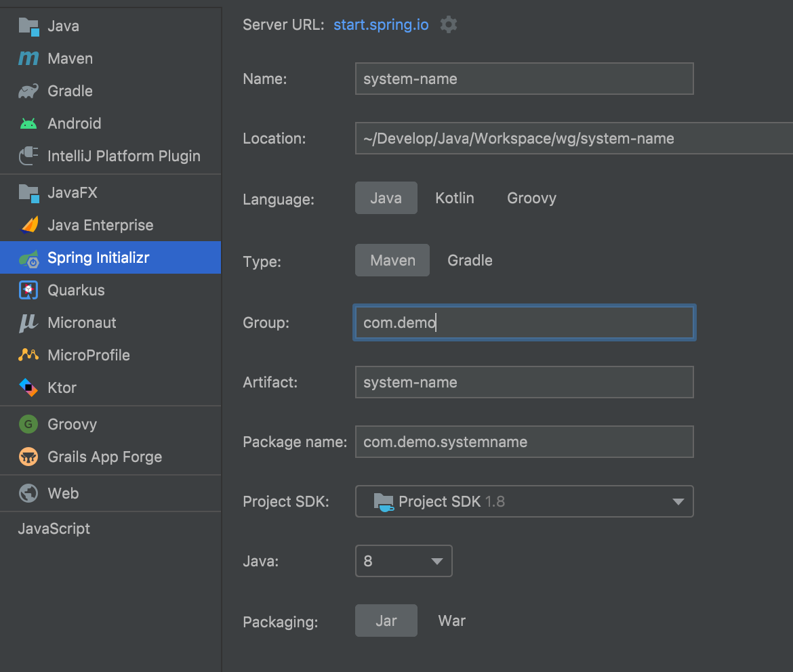
Task: Select the JavaScript category
Action: coord(54,528)
